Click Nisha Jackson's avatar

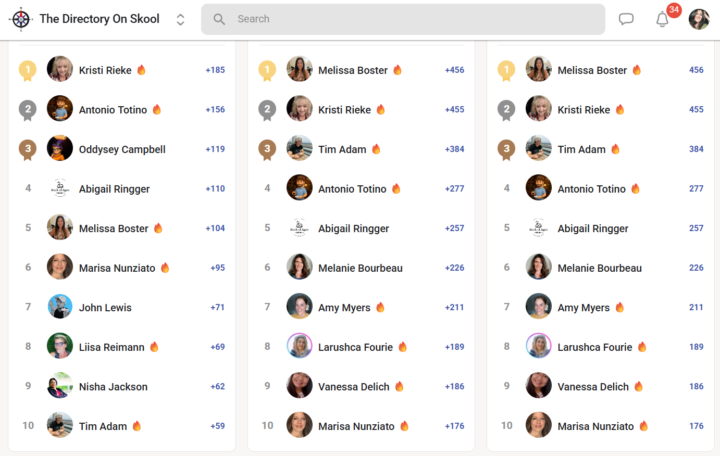click(x=60, y=386)
